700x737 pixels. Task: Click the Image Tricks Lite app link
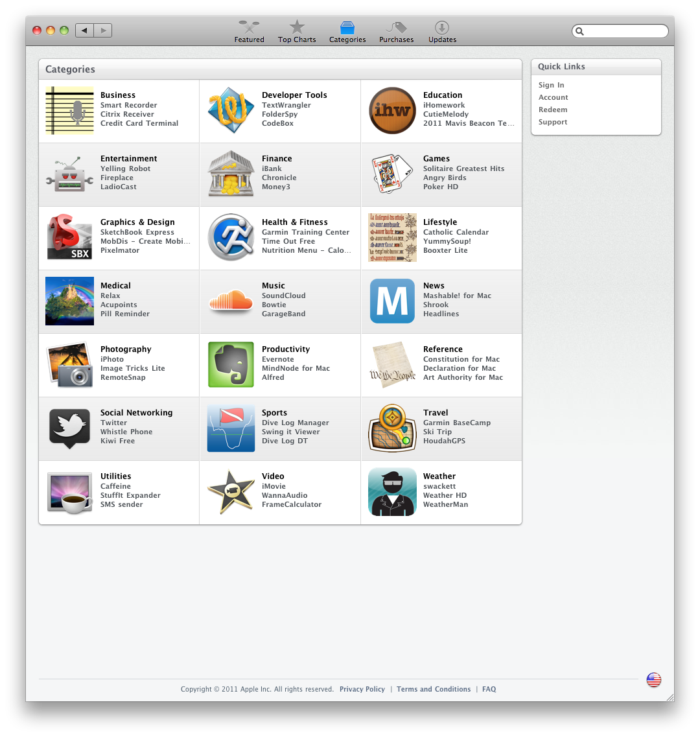pyautogui.click(x=132, y=368)
